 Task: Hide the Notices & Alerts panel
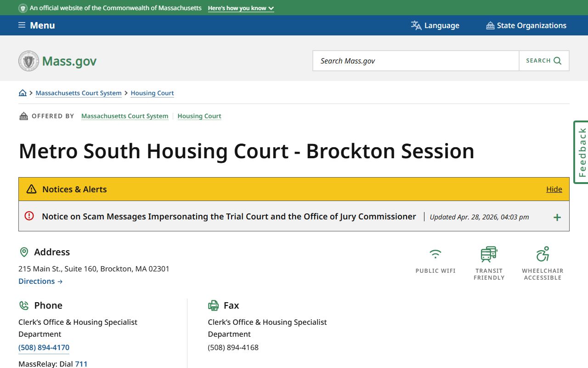coord(554,189)
